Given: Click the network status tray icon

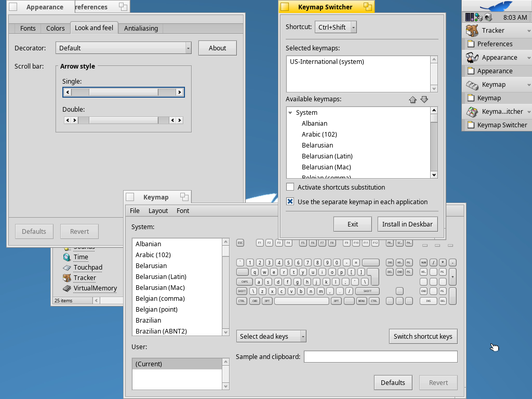Looking at the screenshot, I should click(x=478, y=17).
